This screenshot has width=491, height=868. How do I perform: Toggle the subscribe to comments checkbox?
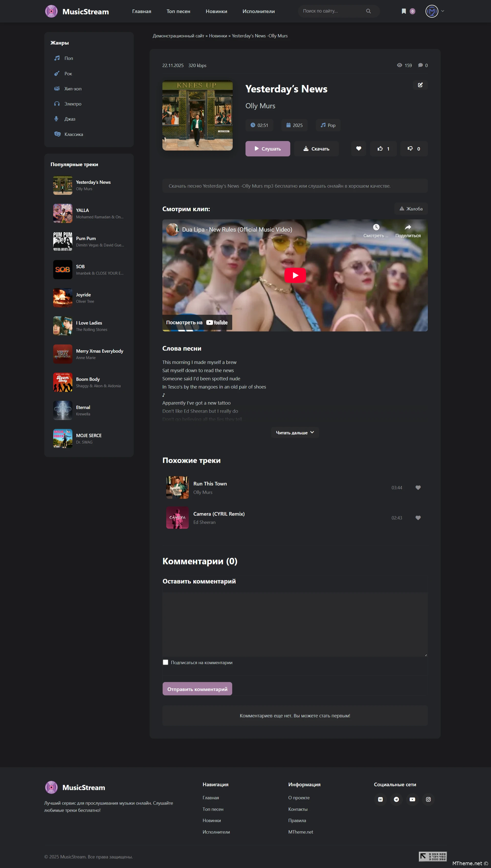165,662
